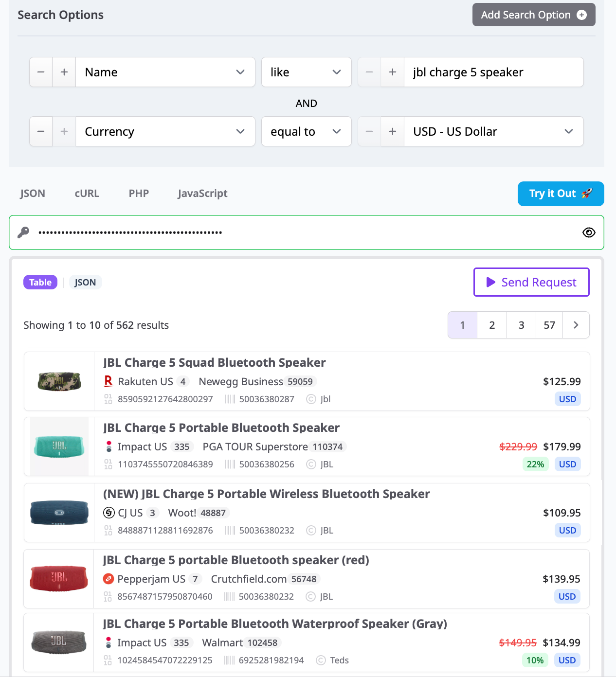The width and height of the screenshot is (616, 677).
Task: Click the PGA TOUR Superstore merchant name
Action: coord(255,446)
